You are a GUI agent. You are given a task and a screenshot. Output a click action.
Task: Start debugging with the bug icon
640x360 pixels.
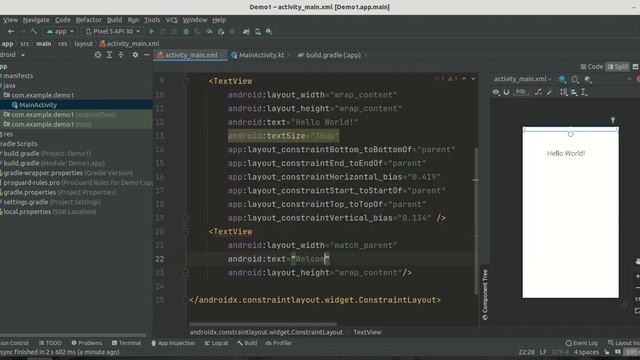[x=186, y=31]
